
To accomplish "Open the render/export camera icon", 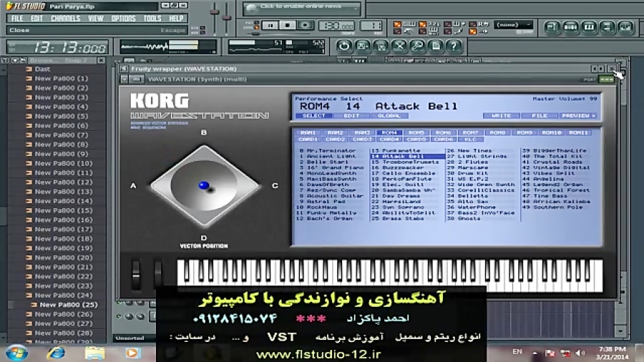I will pos(381,46).
